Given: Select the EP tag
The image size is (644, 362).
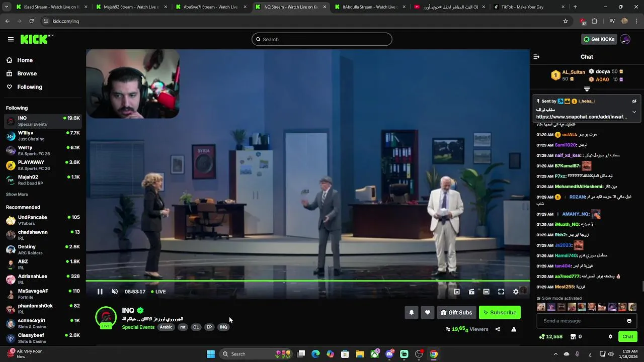Looking at the screenshot, I should 209,327.
